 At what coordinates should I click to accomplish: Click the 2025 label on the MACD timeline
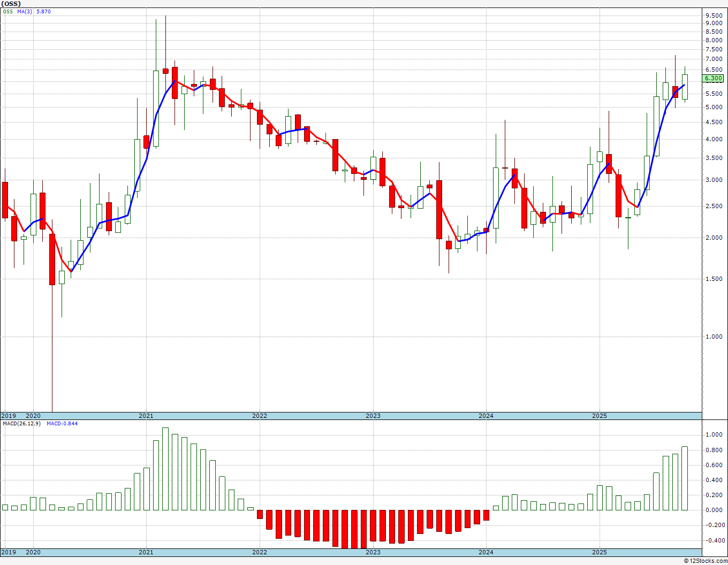[x=600, y=552]
